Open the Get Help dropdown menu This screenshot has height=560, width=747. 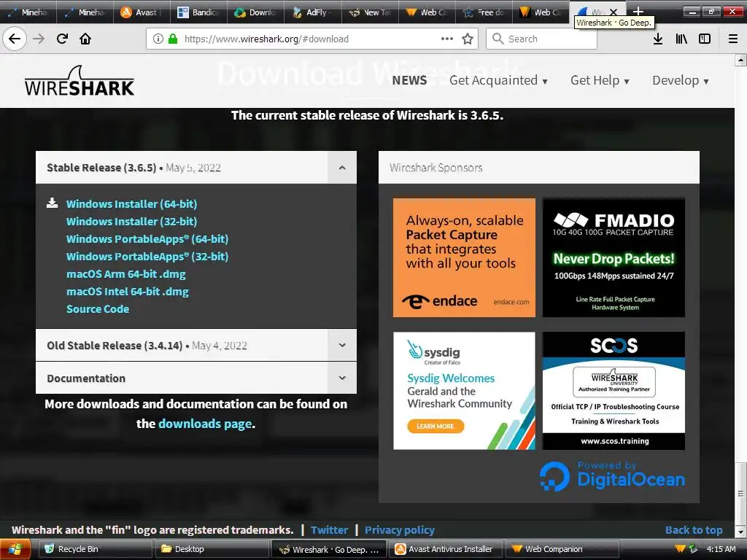(x=600, y=80)
